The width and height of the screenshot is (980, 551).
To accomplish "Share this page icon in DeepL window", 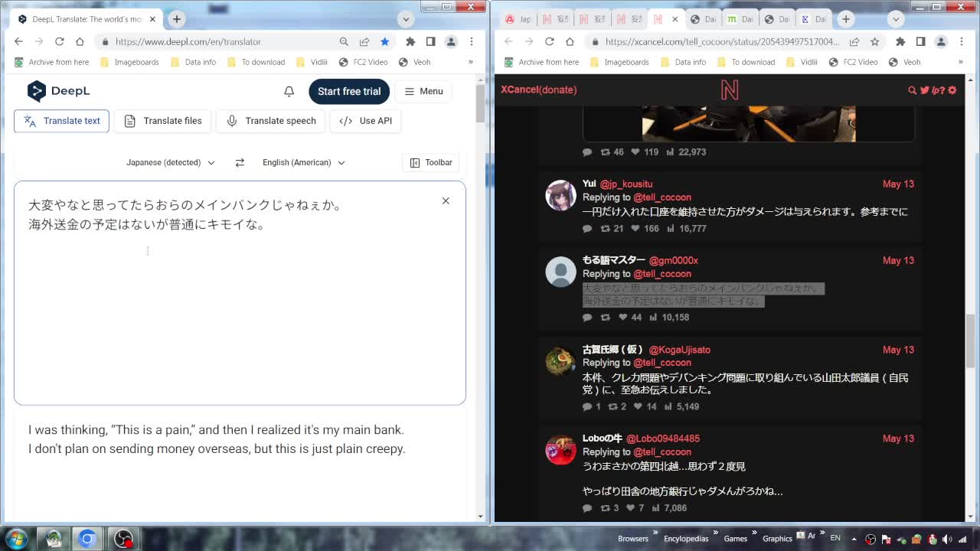I will [x=364, y=41].
